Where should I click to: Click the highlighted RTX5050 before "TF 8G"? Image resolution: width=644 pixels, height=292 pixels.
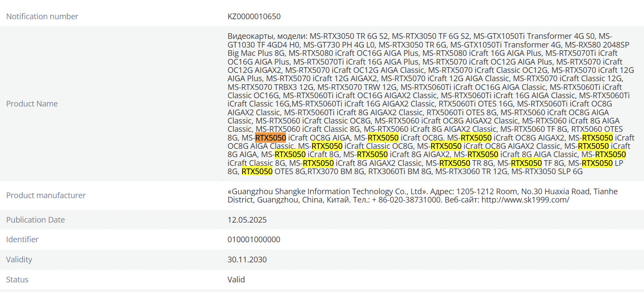526,163
